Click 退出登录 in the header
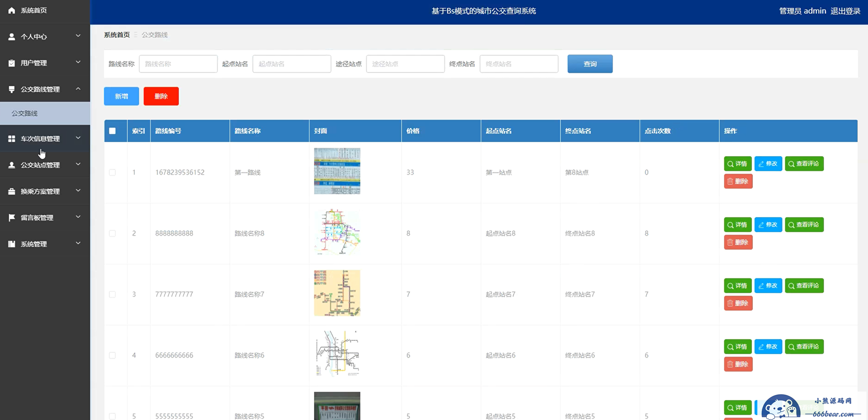 [845, 11]
